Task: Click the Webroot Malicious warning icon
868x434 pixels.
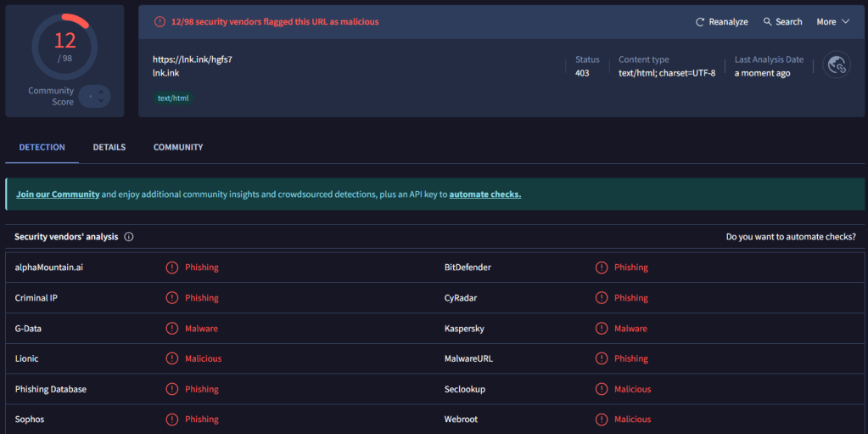Action: pyautogui.click(x=602, y=420)
